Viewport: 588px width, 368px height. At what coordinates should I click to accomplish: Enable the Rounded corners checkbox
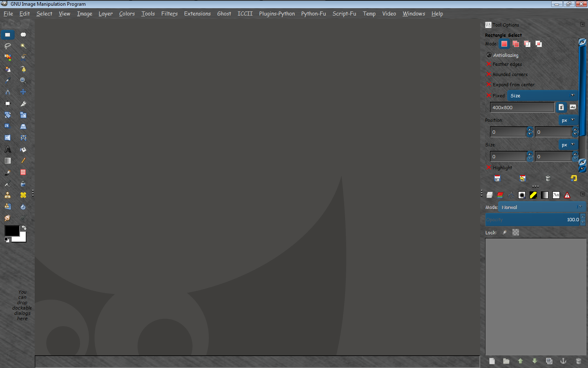point(489,74)
